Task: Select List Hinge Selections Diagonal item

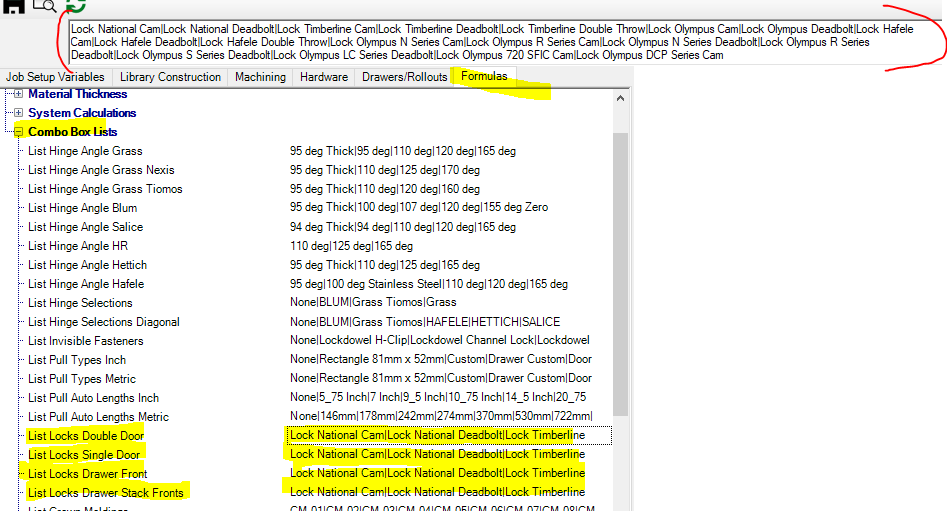Action: click(x=103, y=322)
